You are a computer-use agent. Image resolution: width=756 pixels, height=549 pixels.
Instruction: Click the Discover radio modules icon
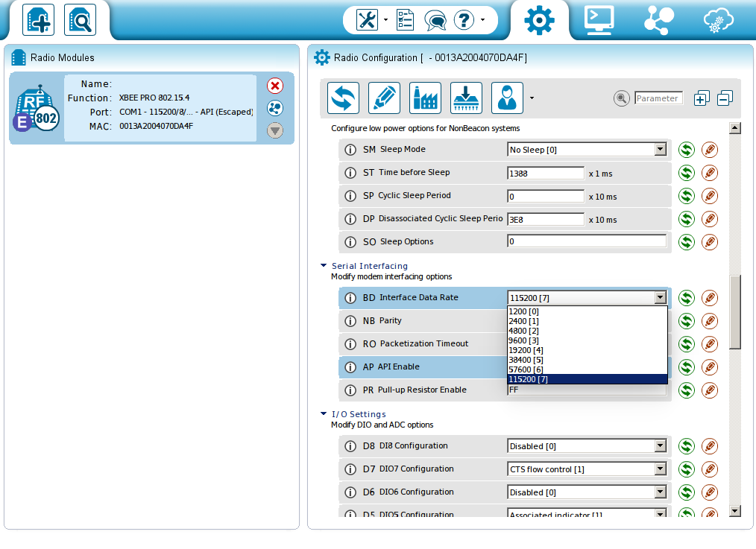point(80,20)
